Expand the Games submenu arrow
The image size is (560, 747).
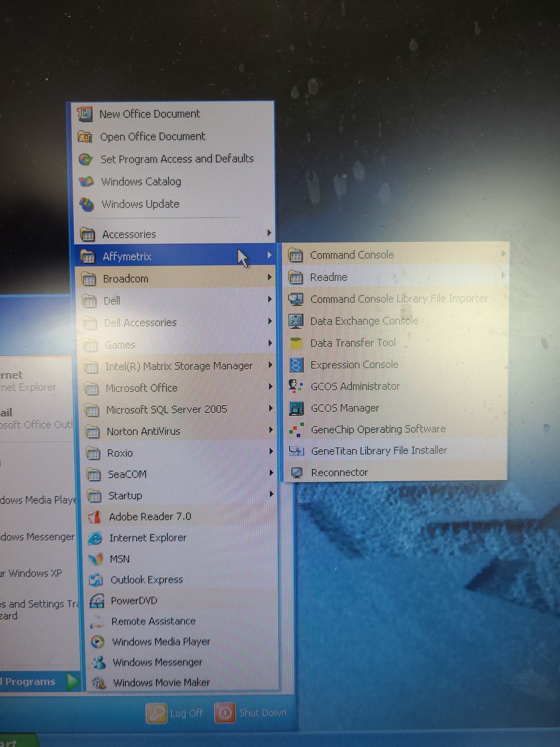(270, 344)
